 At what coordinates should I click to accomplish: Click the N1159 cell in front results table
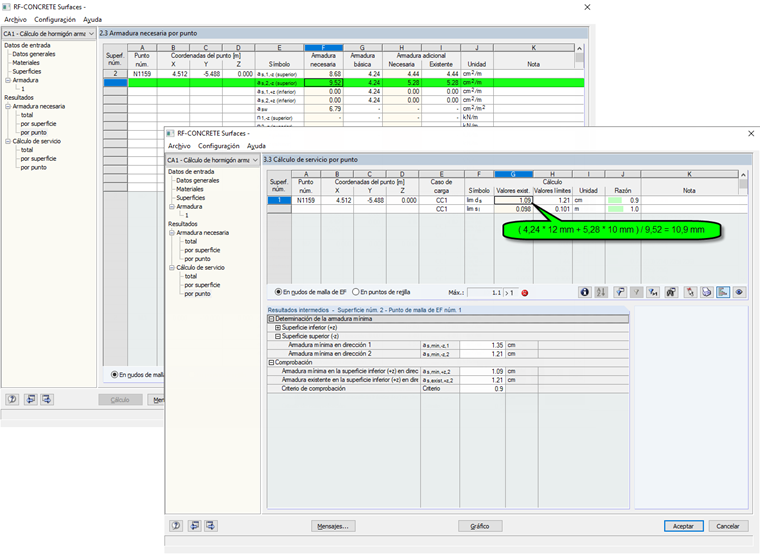[x=306, y=200]
